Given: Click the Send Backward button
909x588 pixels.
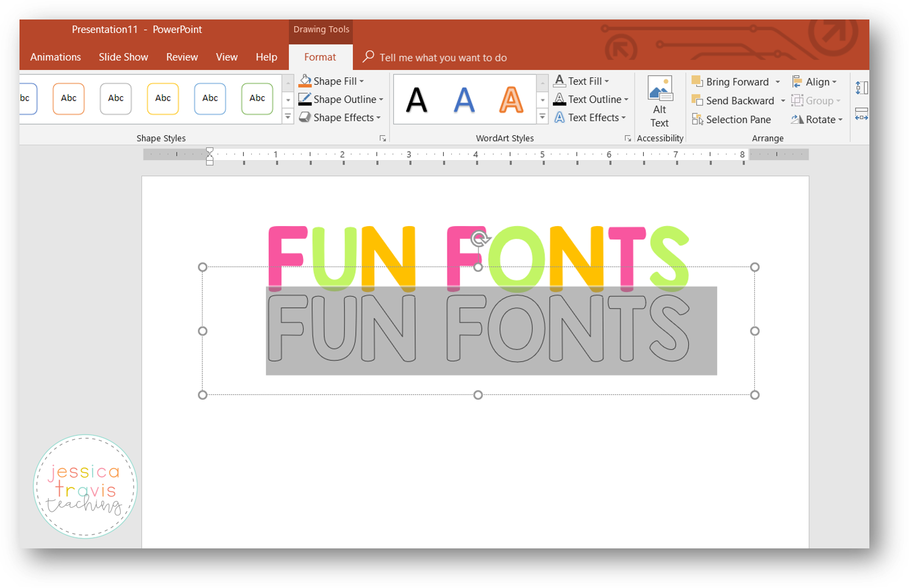Looking at the screenshot, I should point(733,101).
